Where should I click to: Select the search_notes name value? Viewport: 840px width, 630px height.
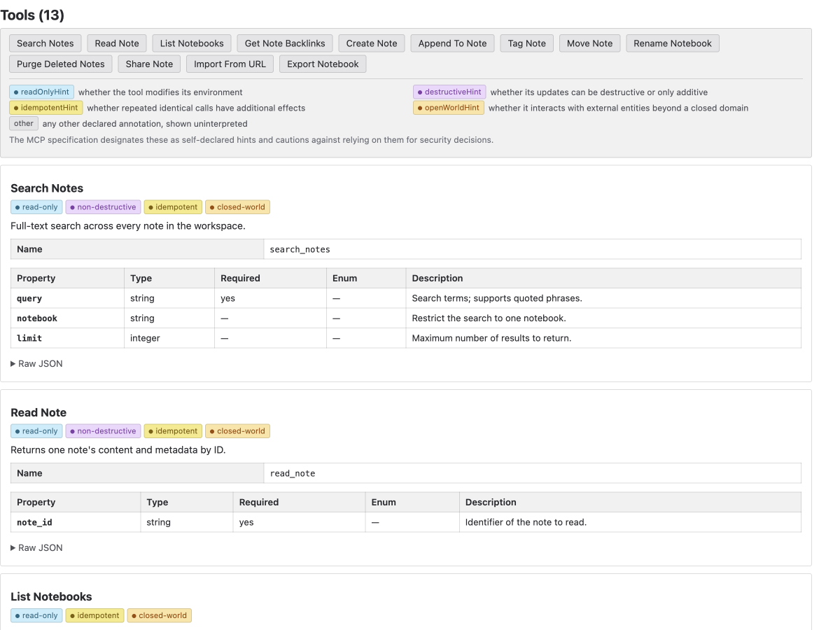tap(300, 249)
